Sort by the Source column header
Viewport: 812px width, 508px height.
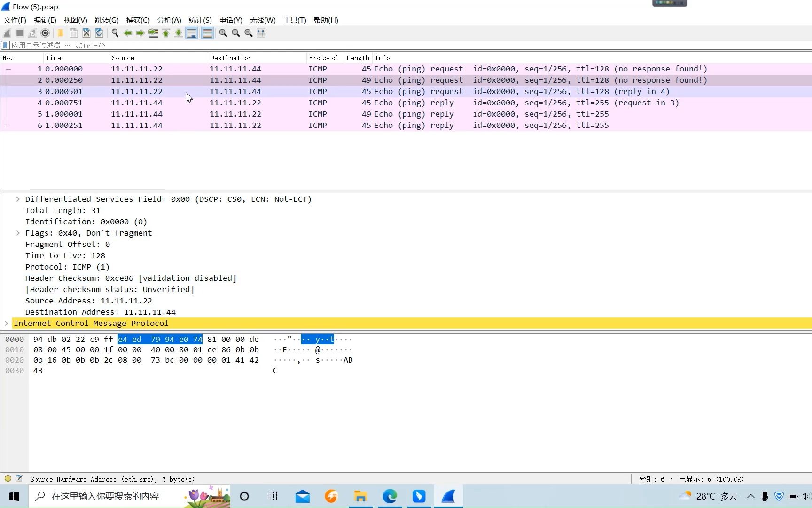coord(158,58)
